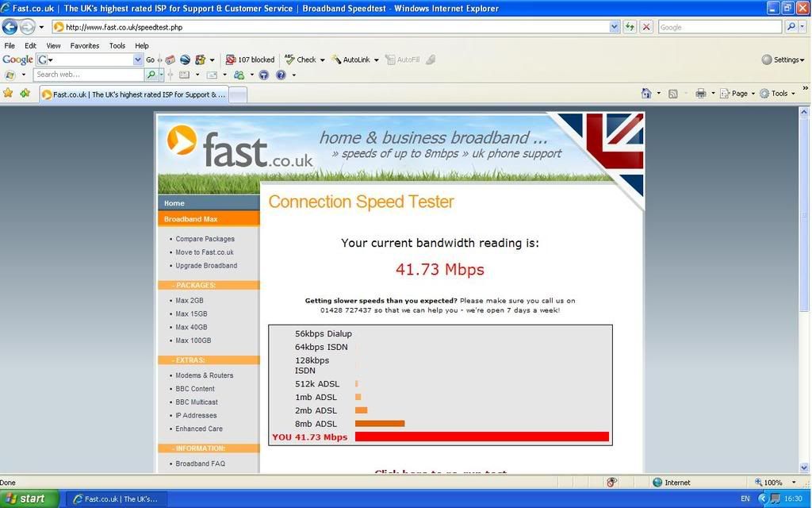Open the Compare Packages link
Viewport: 812px width, 508px height.
(x=205, y=239)
